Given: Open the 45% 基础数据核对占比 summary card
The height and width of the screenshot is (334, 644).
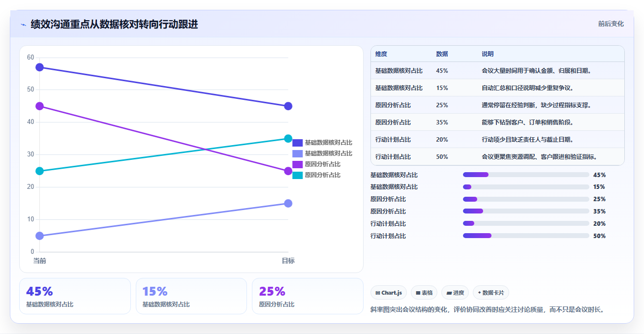Looking at the screenshot, I should click(x=75, y=296).
